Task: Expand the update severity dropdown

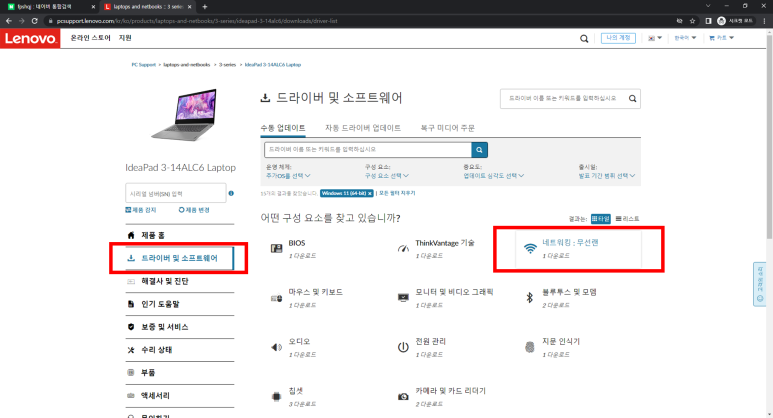Action: (494, 176)
